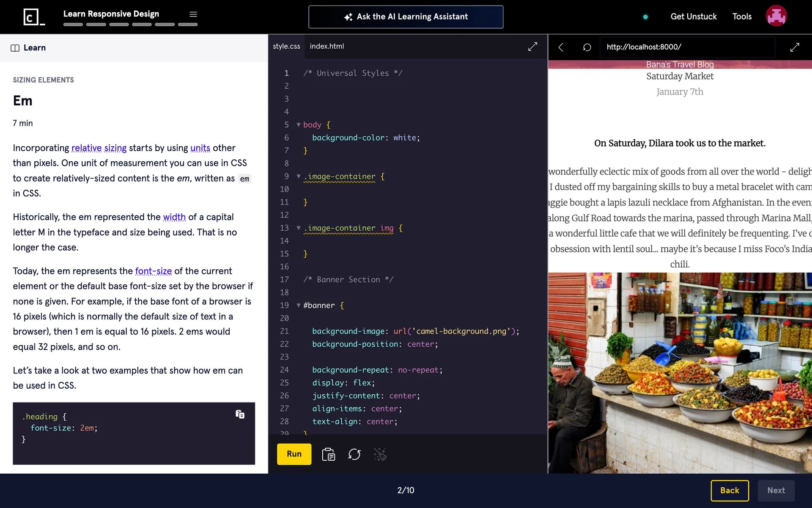Reset the workspace with refresh icon
This screenshot has height=508, width=812.
click(354, 454)
